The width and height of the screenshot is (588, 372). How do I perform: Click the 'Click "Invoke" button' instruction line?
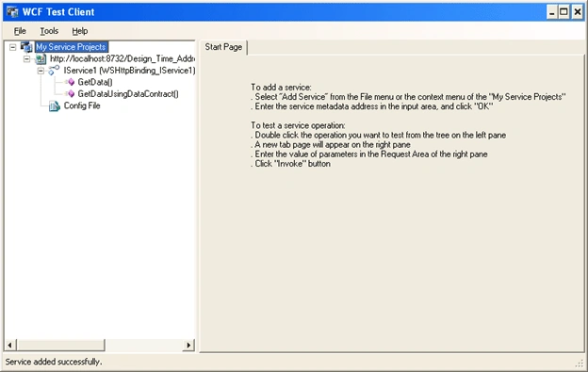click(290, 164)
